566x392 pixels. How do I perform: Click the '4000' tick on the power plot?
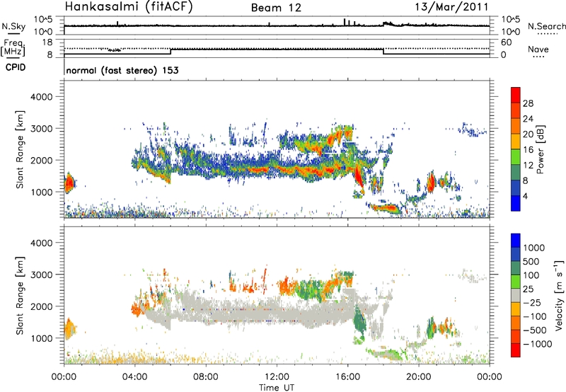click(x=41, y=97)
